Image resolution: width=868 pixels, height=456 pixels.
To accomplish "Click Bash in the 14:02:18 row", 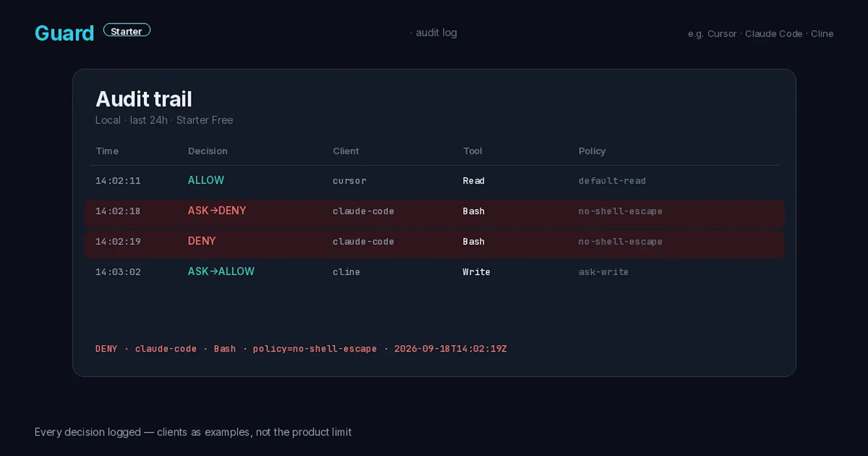I will tap(474, 211).
